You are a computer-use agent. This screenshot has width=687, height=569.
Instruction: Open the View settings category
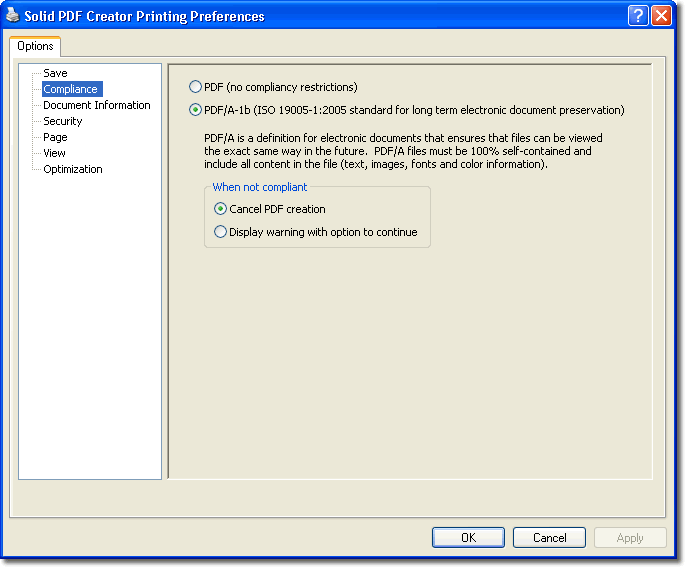click(x=54, y=153)
